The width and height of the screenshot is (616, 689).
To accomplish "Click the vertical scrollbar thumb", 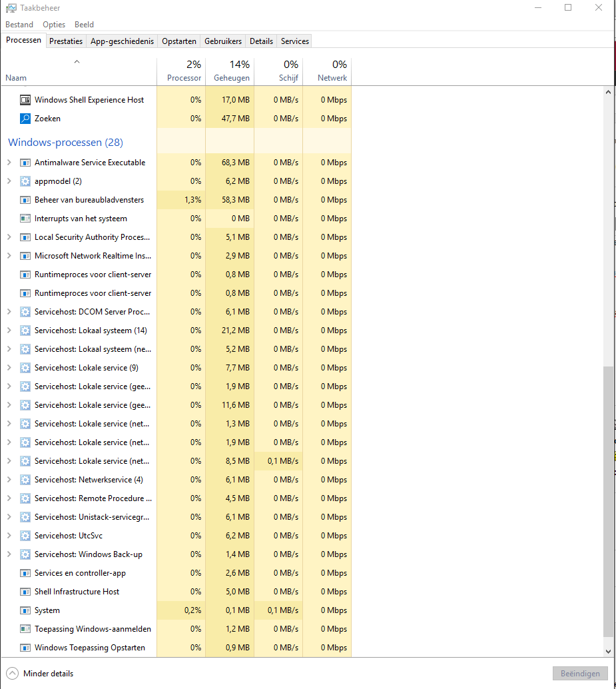I will [x=608, y=501].
